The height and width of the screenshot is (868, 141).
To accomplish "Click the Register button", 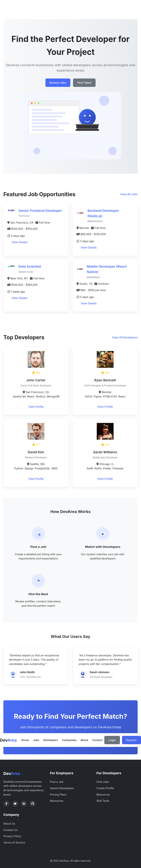I will tap(132, 740).
